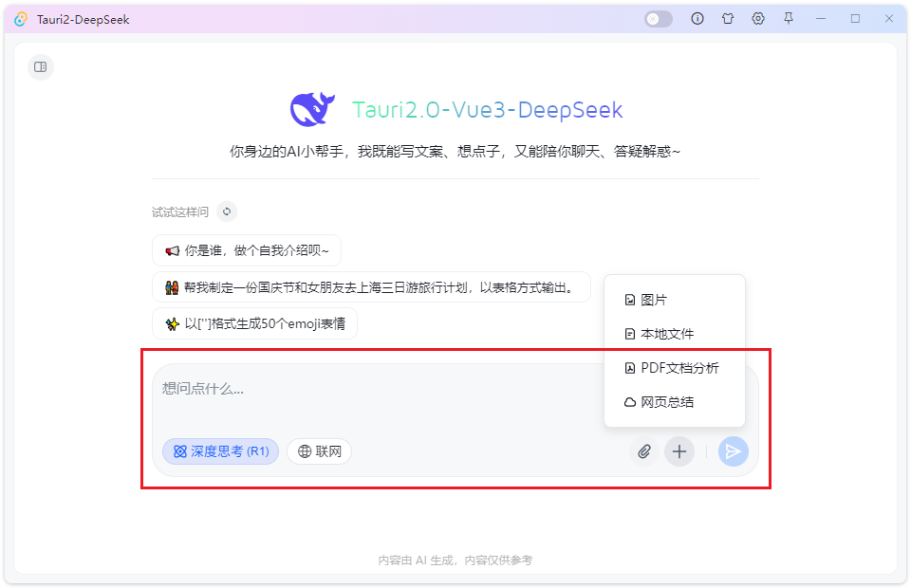Refresh the suggested questions

click(x=227, y=211)
